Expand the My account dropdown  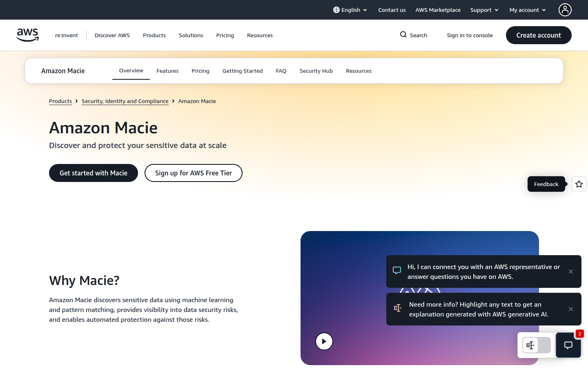(528, 10)
